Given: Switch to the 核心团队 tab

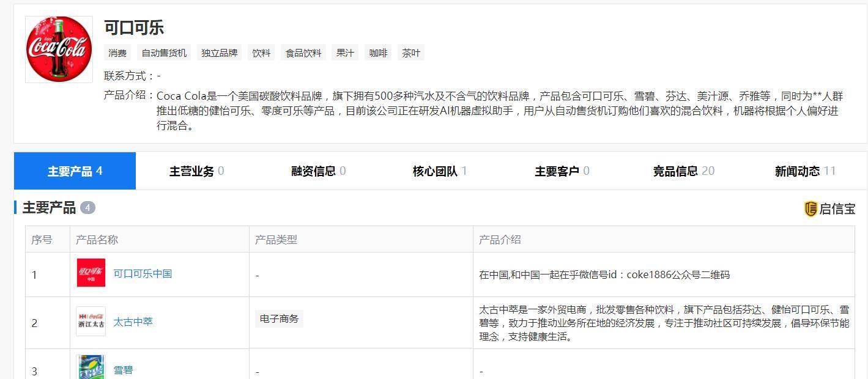Looking at the screenshot, I should click(x=440, y=171).
